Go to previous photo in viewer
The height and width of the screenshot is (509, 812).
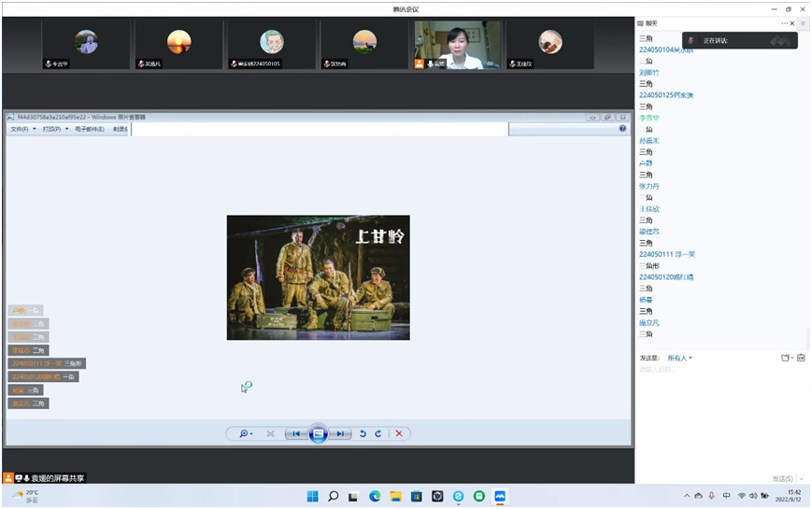[296, 434]
